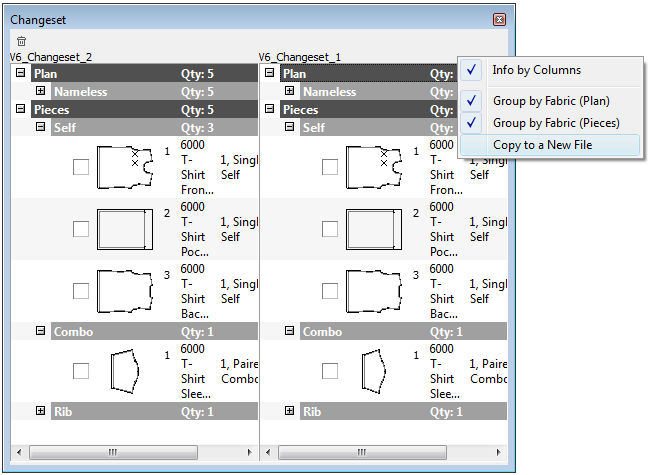Image resolution: width=648 pixels, height=475 pixels.
Task: Click the trash delete icon in Changeset panel
Action: (21, 41)
